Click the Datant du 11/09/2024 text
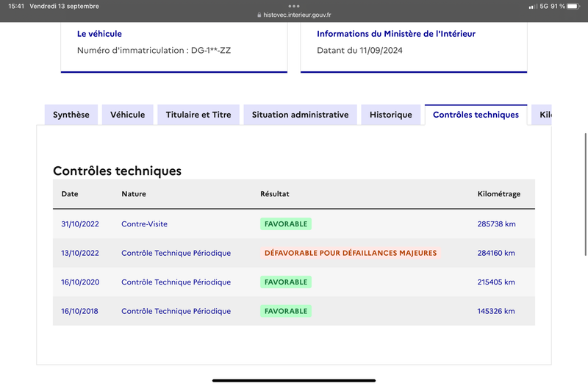The height and width of the screenshot is (386, 588). [x=359, y=50]
